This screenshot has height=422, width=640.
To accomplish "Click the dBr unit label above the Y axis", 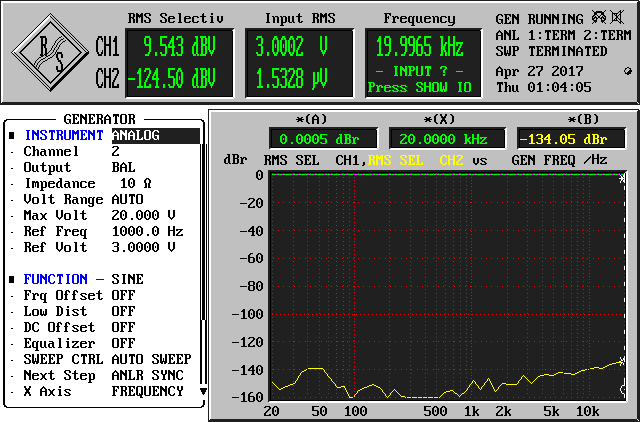I will [x=235, y=160].
